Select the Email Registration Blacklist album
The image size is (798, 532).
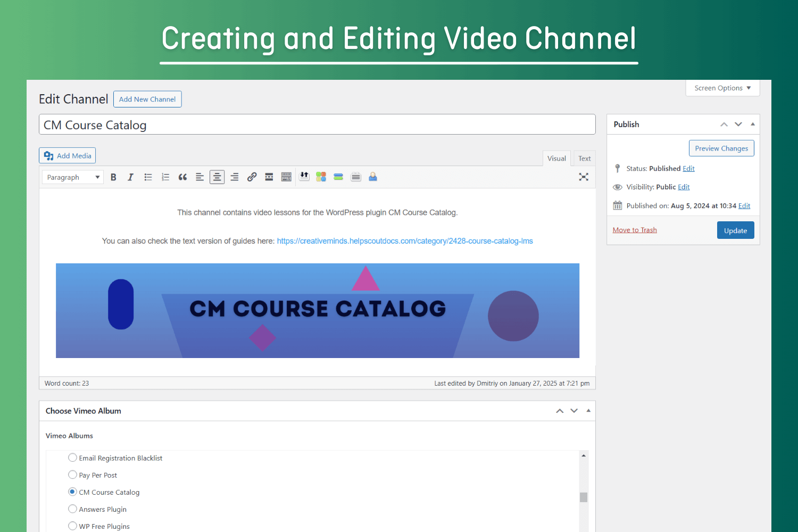point(72,458)
